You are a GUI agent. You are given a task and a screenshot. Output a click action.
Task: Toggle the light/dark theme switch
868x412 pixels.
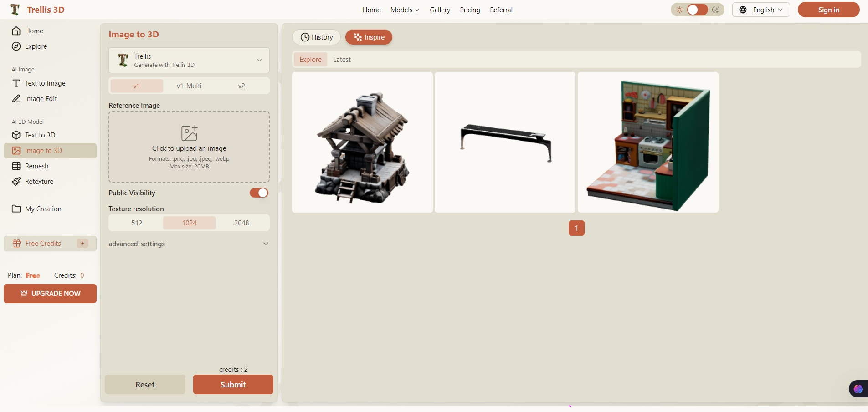(x=698, y=10)
